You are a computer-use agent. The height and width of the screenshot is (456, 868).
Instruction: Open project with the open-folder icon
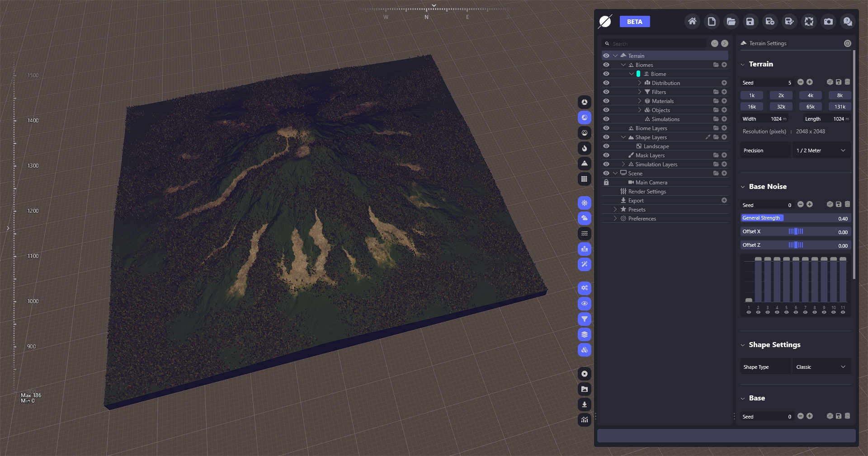[x=731, y=22]
